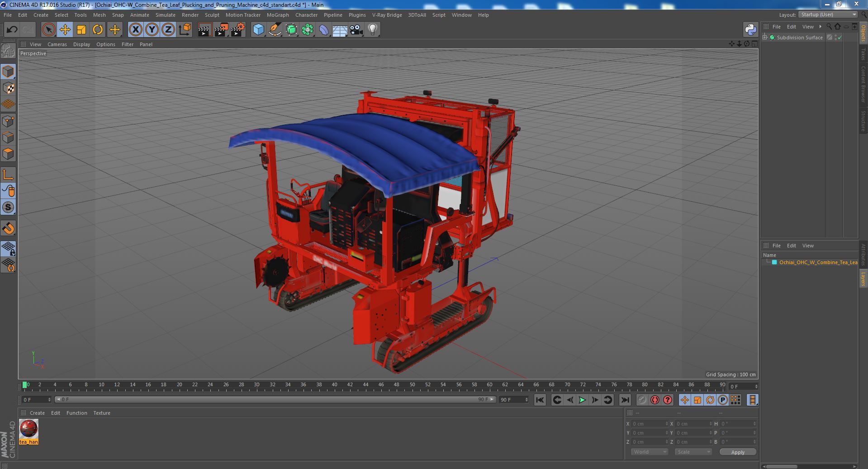Click the timeline preview range slider
The height and width of the screenshot is (469, 868).
(275, 400)
